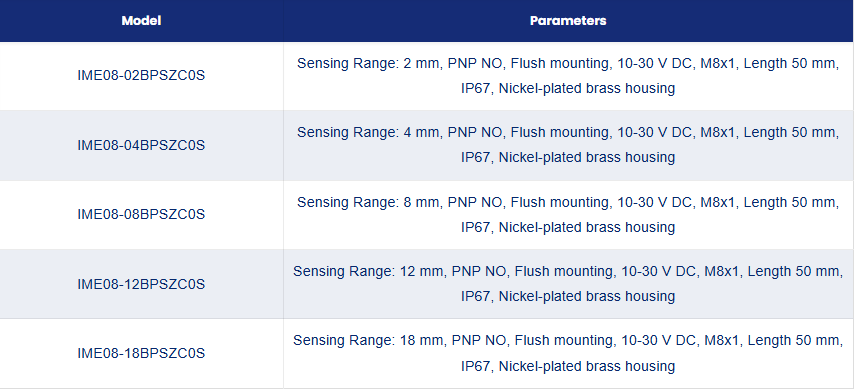Click 'Sensing Range: 12 mm' text
Viewport: 855px width, 390px height.
coord(368,272)
